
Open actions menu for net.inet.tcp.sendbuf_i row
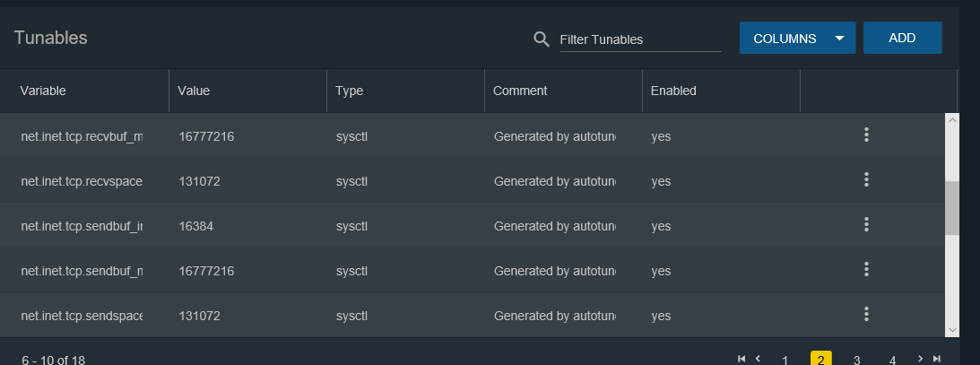pos(866,225)
